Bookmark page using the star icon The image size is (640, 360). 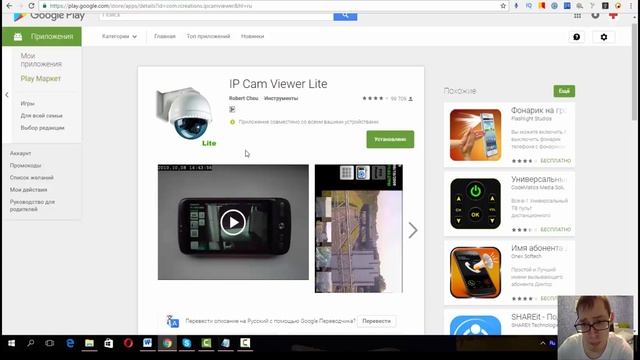point(503,6)
